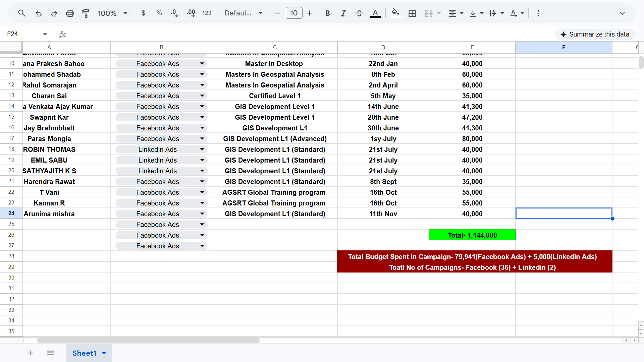
Task: Click Summarize this data button
Action: click(x=595, y=34)
